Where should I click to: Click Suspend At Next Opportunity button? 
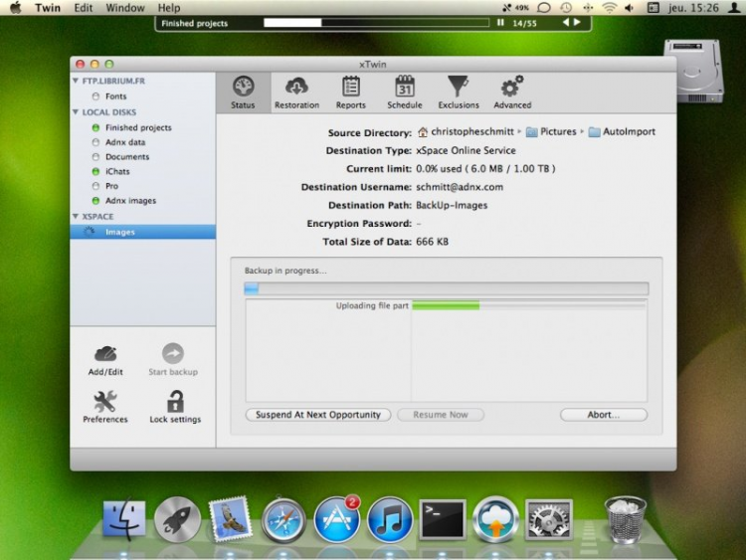(x=318, y=415)
